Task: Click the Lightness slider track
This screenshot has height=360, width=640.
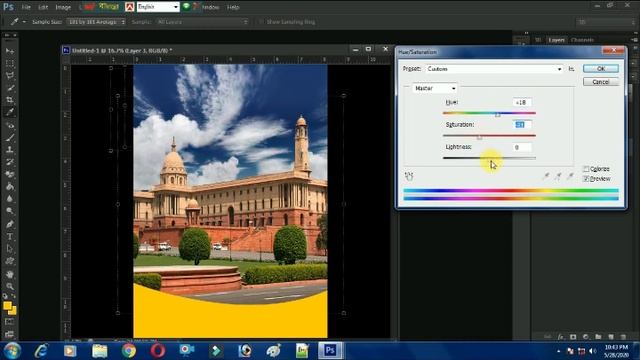Action: click(489, 158)
